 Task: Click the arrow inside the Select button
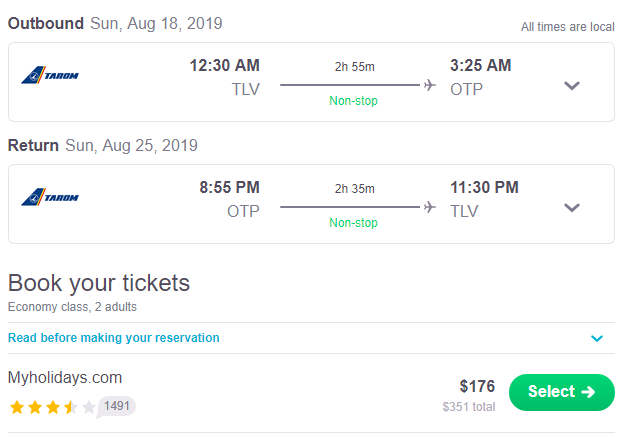click(588, 392)
